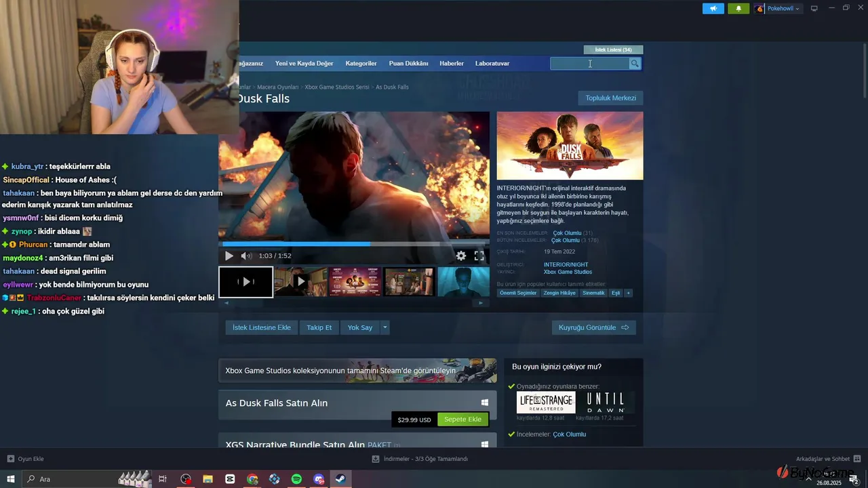Open the Windows Start button

pyautogui.click(x=11, y=479)
